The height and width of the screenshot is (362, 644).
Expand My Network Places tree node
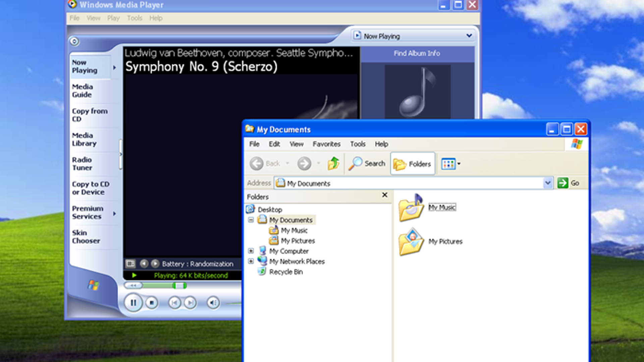point(251,261)
